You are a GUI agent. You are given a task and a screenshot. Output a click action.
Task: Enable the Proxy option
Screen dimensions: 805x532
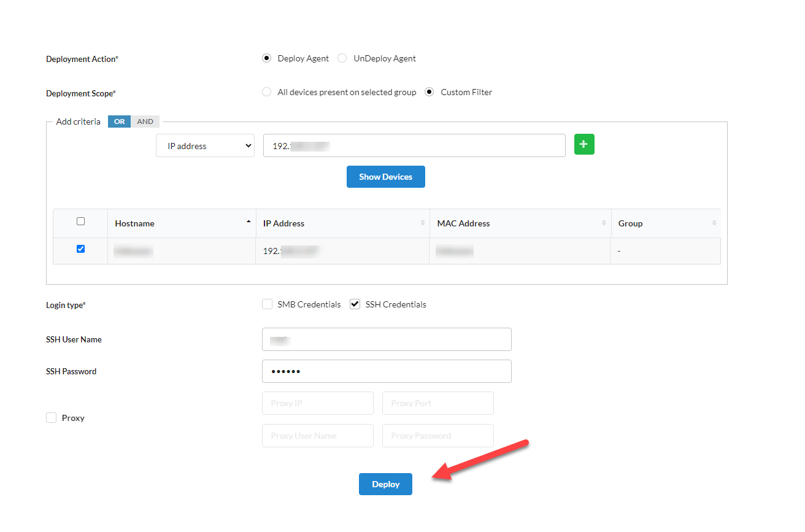point(51,417)
